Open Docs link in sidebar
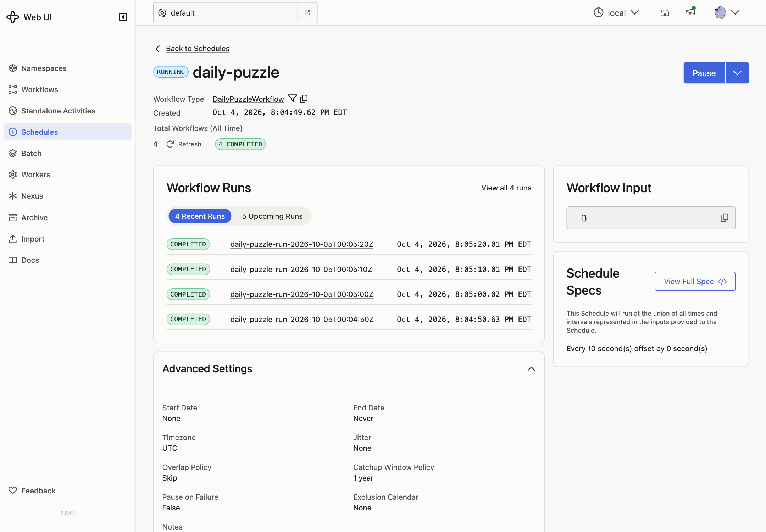This screenshot has width=766, height=532. tap(68, 260)
